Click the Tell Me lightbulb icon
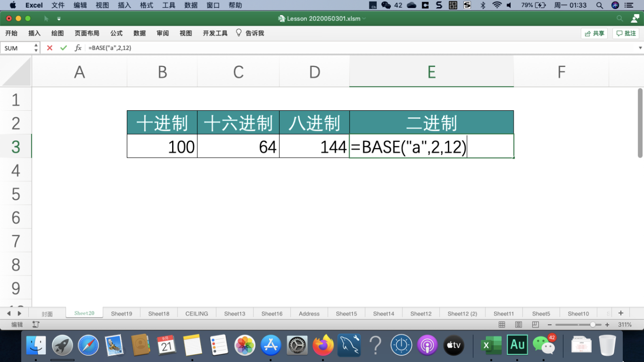644x362 pixels. click(x=239, y=33)
